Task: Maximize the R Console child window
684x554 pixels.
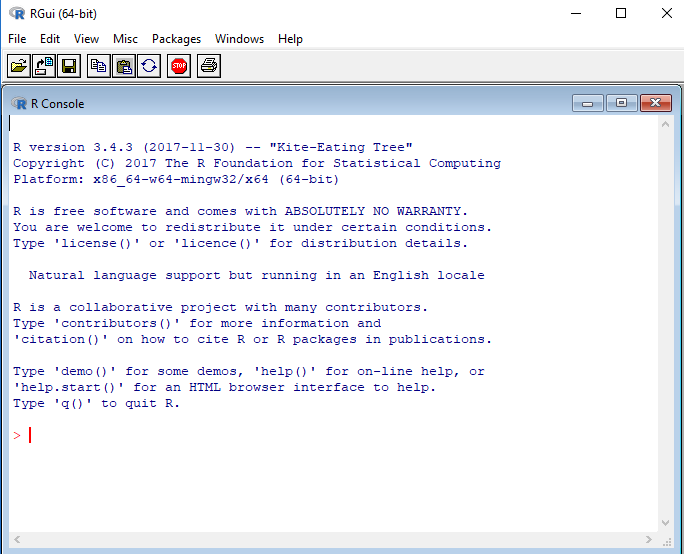Action: [x=622, y=103]
